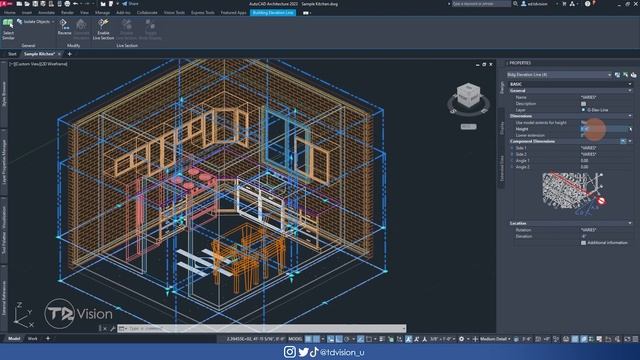Switch to the Work layout tab
The width and height of the screenshot is (640, 360).
pos(33,338)
